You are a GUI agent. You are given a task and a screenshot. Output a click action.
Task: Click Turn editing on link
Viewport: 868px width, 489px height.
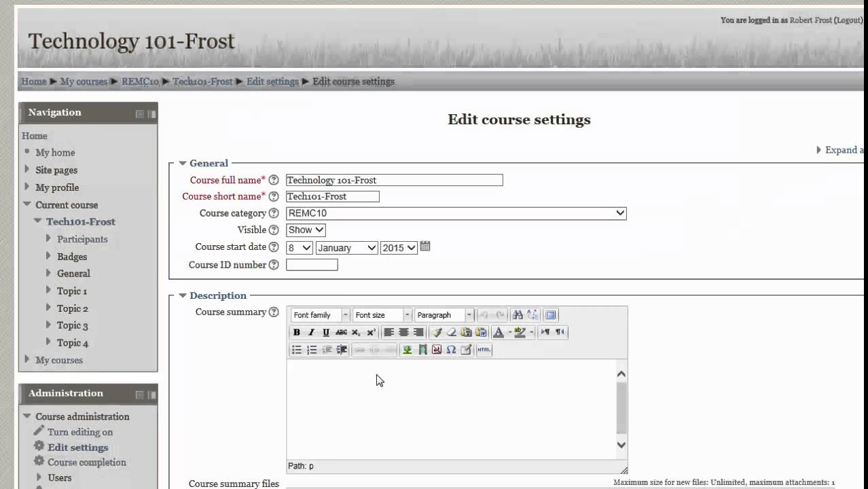click(x=80, y=432)
